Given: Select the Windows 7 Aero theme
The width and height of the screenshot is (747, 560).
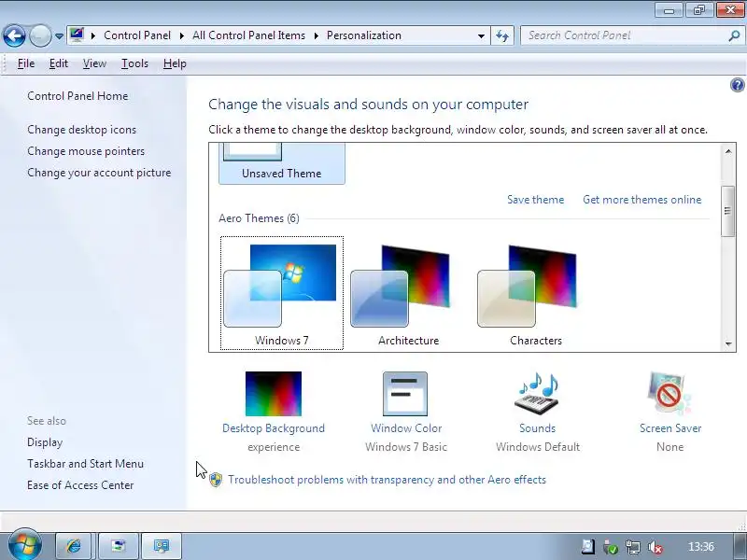Looking at the screenshot, I should pos(282,293).
